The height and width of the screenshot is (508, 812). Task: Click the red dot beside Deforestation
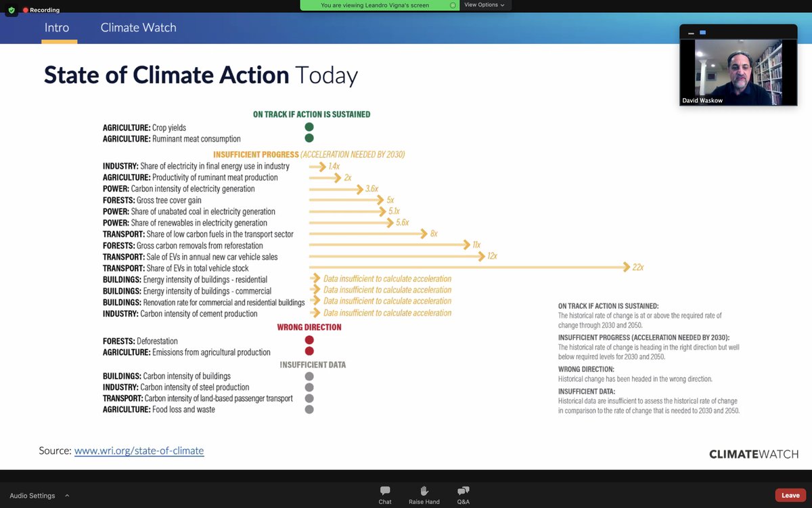[x=309, y=340]
